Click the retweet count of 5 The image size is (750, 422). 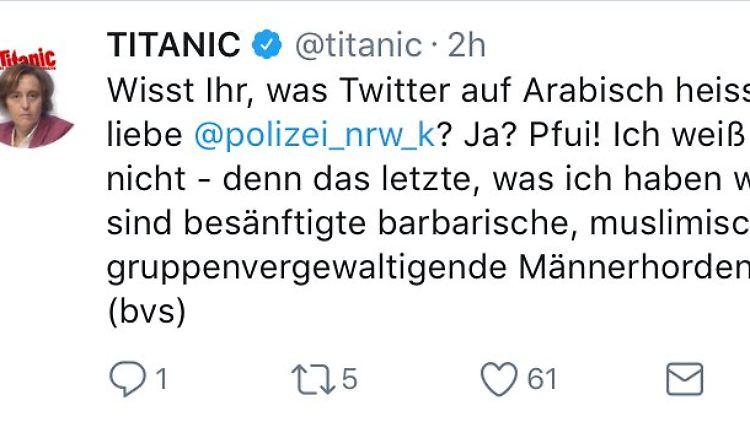(x=349, y=379)
